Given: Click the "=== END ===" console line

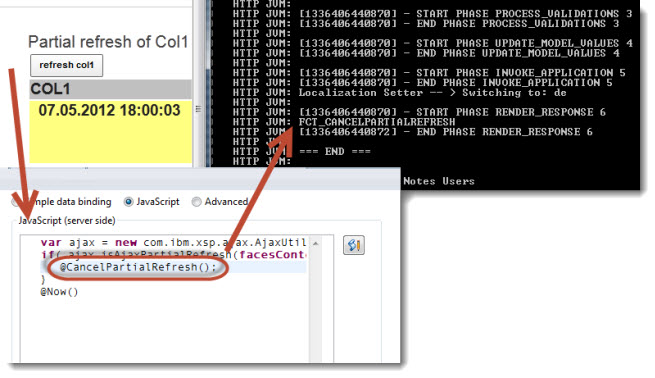Looking at the screenshot, I should click(335, 151).
